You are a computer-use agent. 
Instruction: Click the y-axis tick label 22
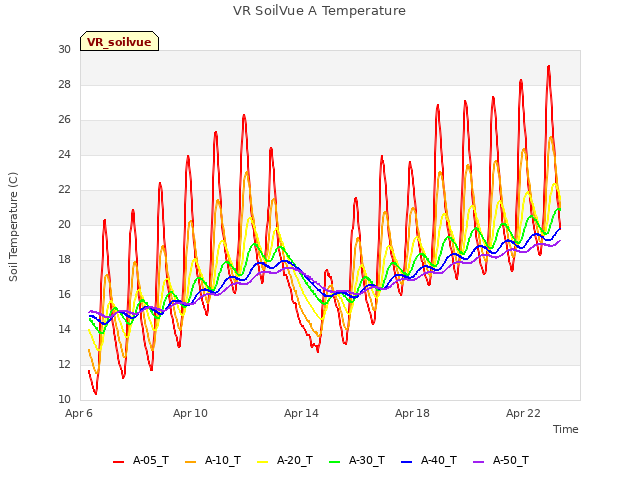click(x=64, y=190)
